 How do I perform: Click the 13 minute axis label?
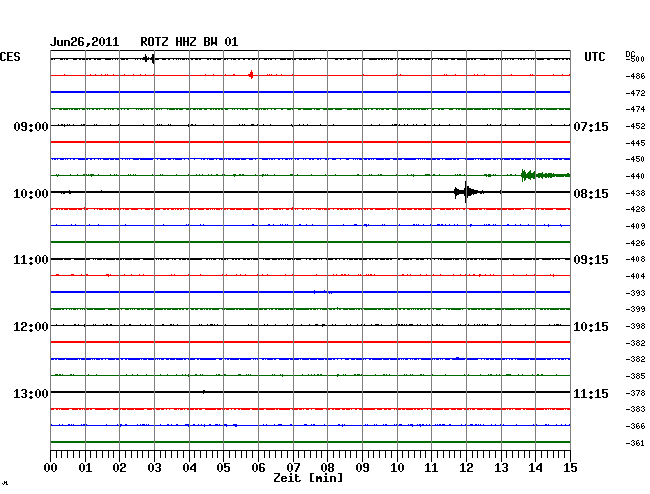501,467
